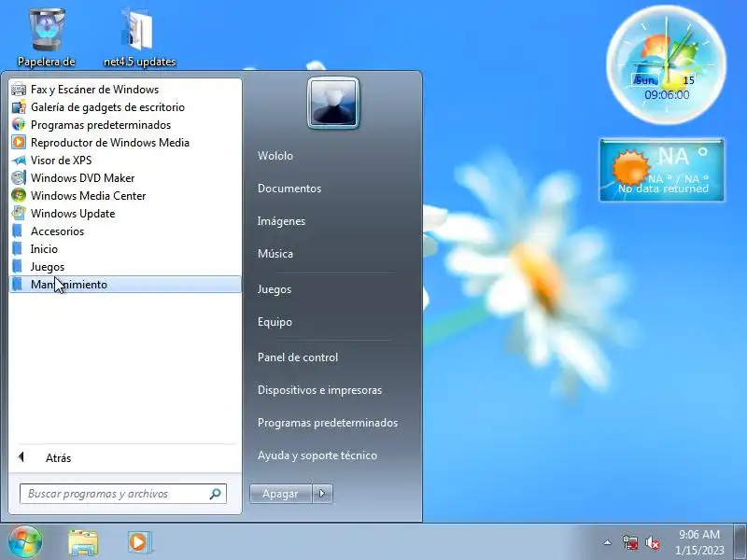
Task: Open the Windows Update icon
Action: click(x=19, y=214)
